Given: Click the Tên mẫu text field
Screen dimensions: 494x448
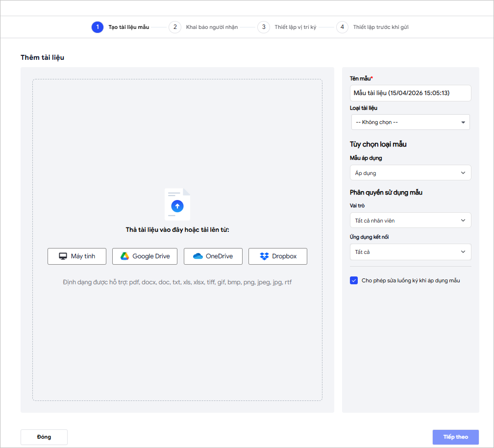Looking at the screenshot, I should tap(410, 93).
